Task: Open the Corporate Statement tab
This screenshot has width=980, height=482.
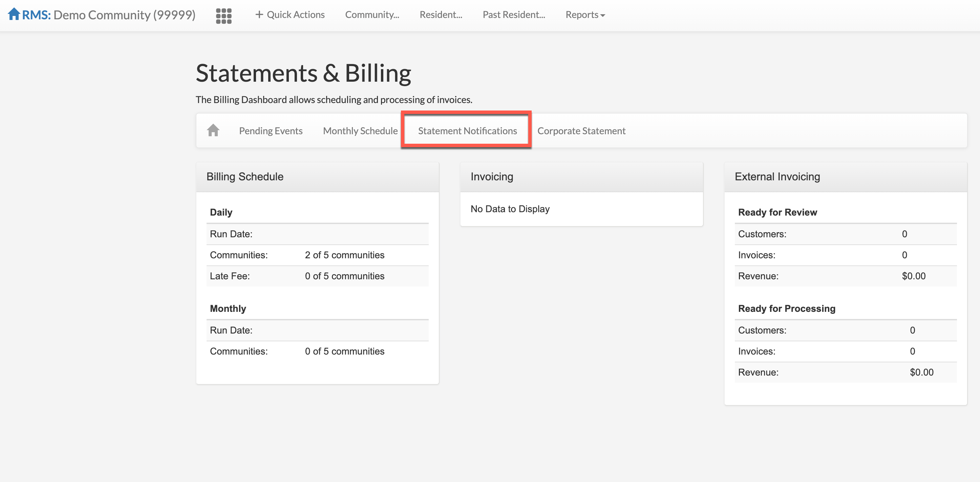Action: click(x=581, y=130)
